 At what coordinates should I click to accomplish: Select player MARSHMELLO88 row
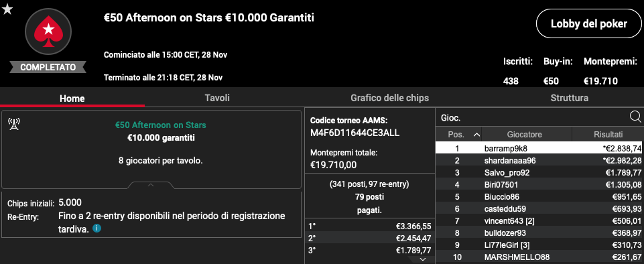click(x=539, y=257)
